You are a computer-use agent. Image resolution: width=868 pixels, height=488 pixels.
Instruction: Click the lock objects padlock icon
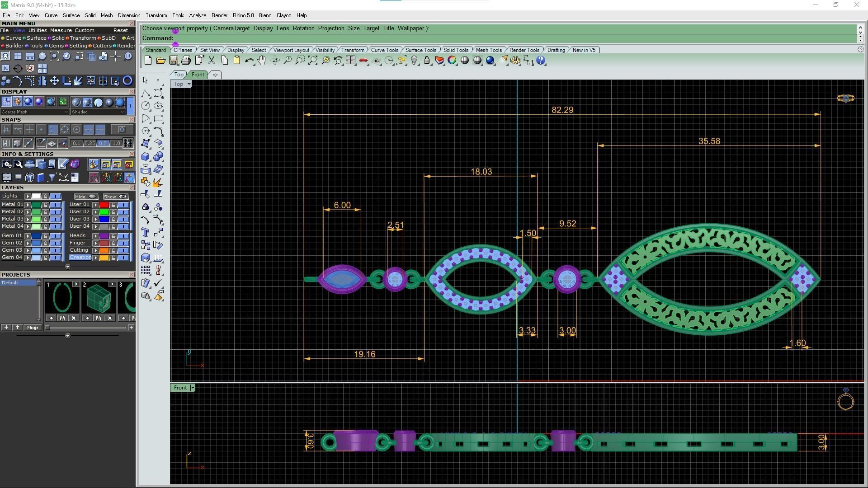click(426, 61)
